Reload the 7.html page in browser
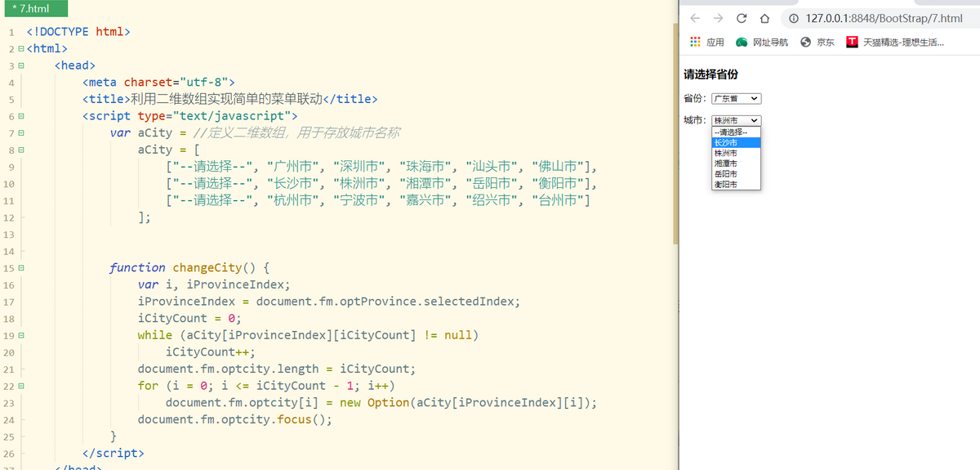 [742, 18]
